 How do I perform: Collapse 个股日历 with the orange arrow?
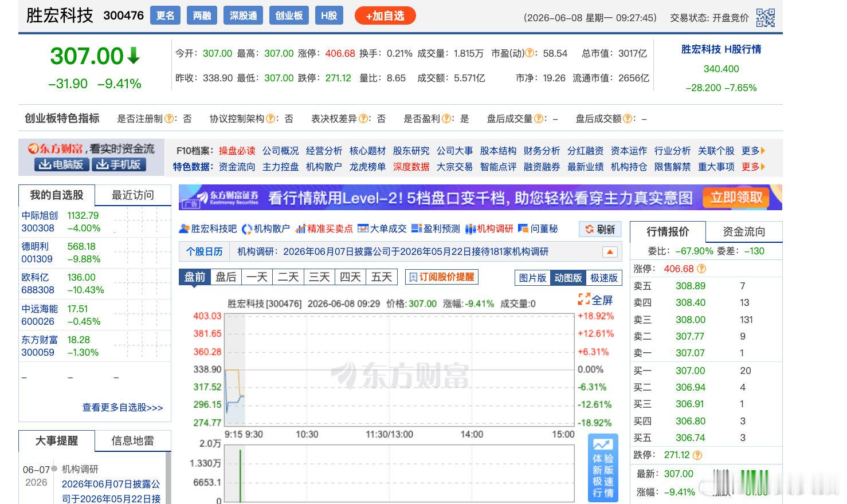click(610, 252)
